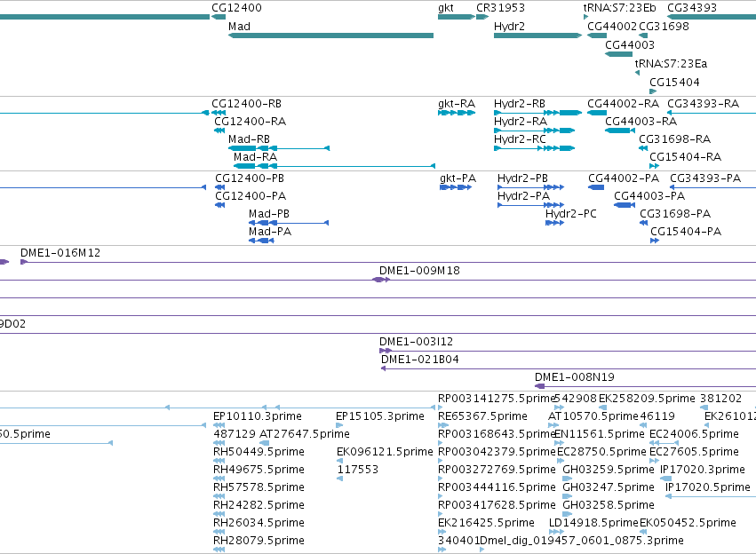This screenshot has height=554, width=756.
Task: Click the DME1-016M12 clone label
Action: [60, 253]
